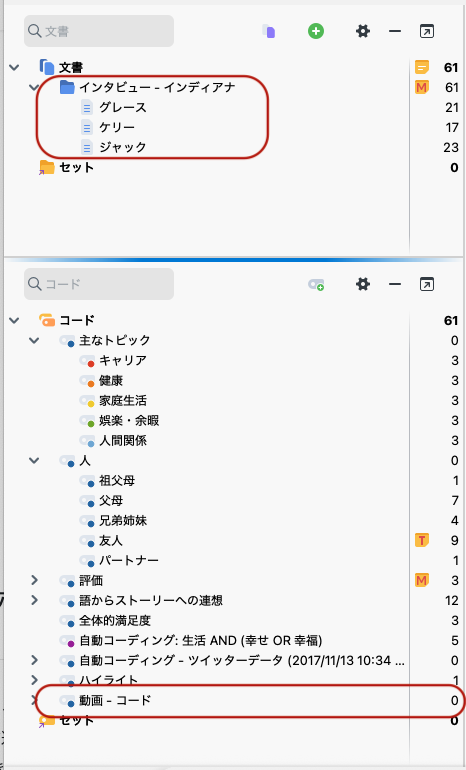Collapse the 主なトピック code group
466x770 pixels.
coord(34,340)
